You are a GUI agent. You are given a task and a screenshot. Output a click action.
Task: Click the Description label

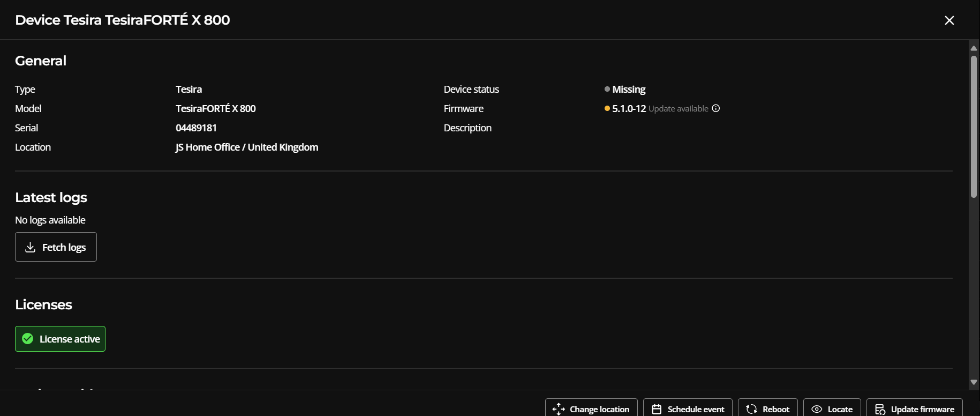coord(468,128)
